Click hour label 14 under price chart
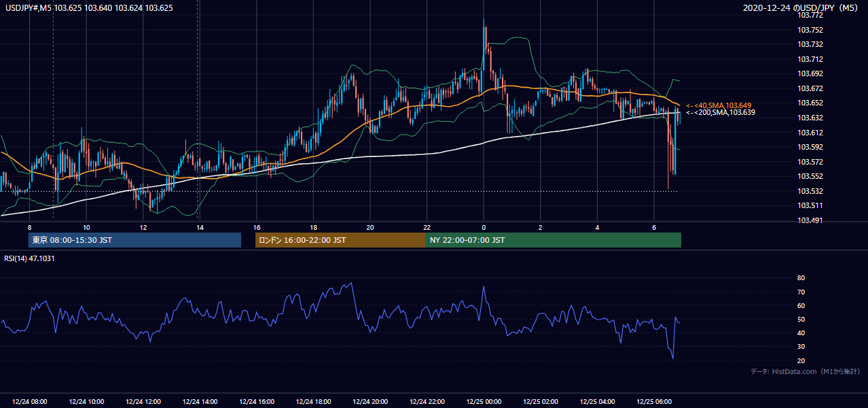 click(x=200, y=227)
